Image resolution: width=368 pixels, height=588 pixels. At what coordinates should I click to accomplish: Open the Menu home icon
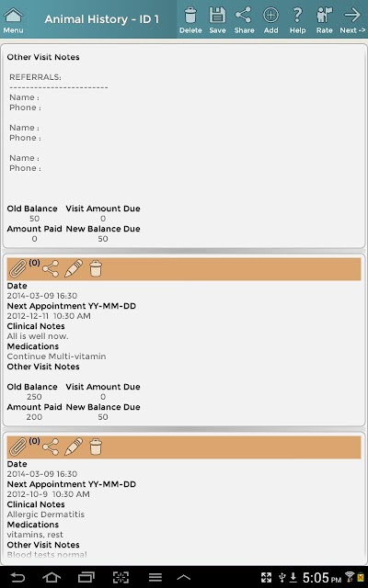tap(13, 20)
